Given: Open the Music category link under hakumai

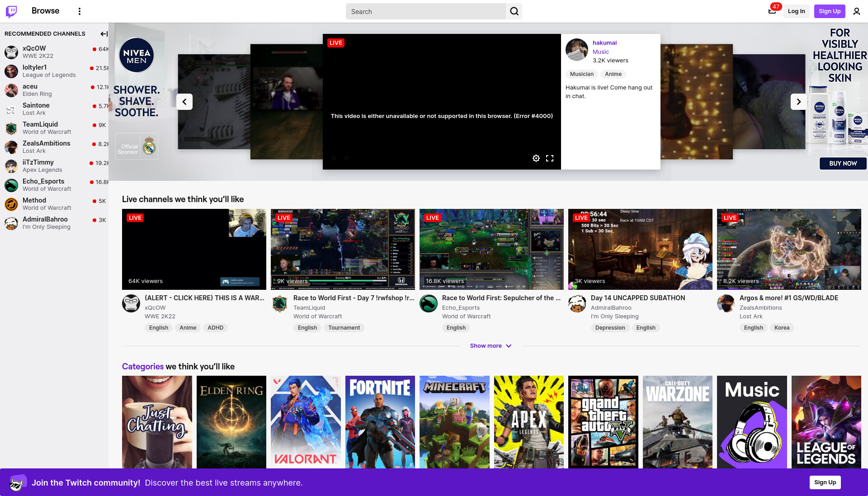Looking at the screenshot, I should tap(601, 52).
